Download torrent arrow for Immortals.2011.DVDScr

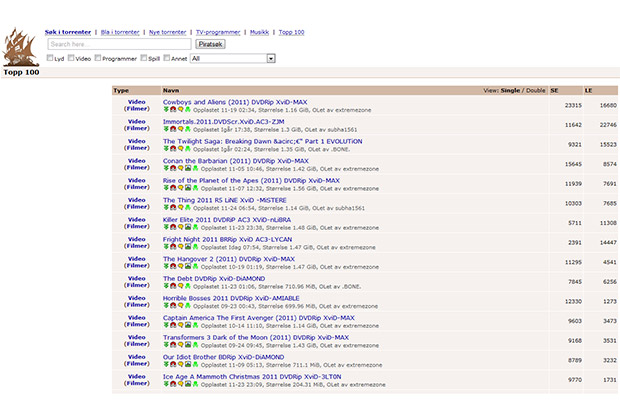point(166,129)
